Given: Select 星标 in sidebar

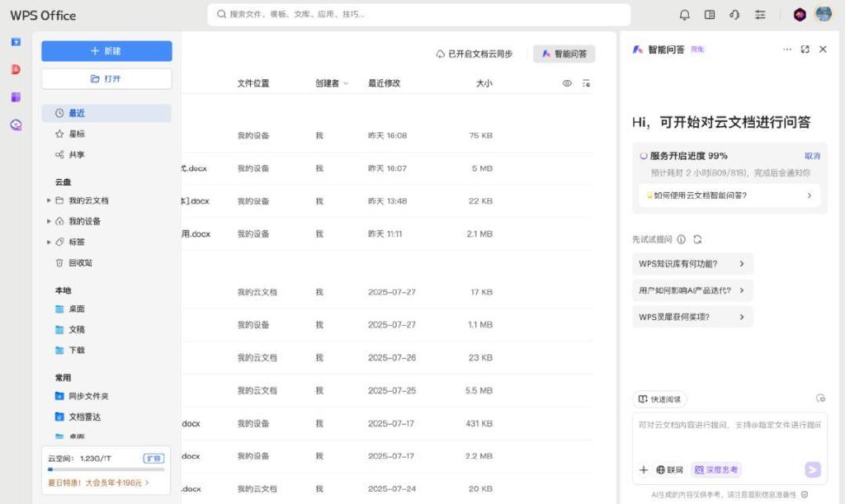Looking at the screenshot, I should coord(106,134).
